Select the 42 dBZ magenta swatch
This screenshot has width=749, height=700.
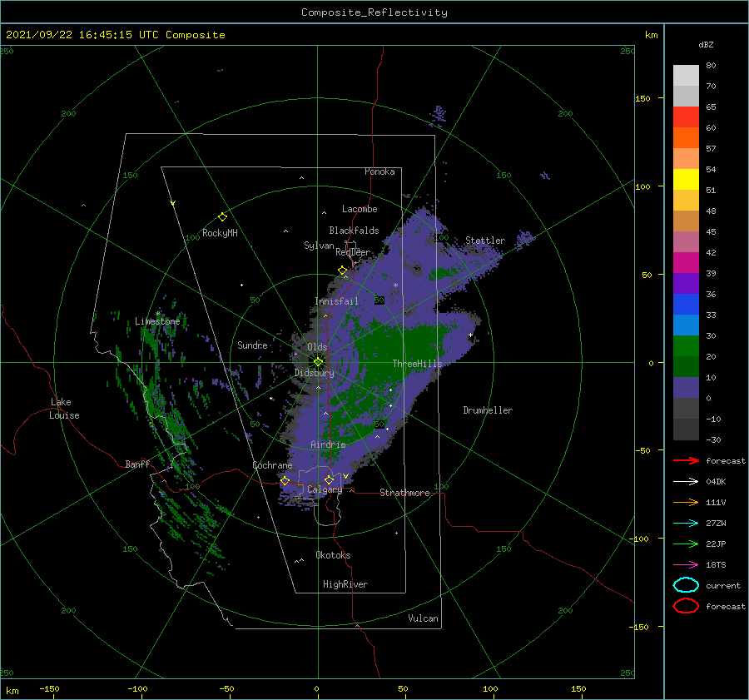(x=686, y=262)
